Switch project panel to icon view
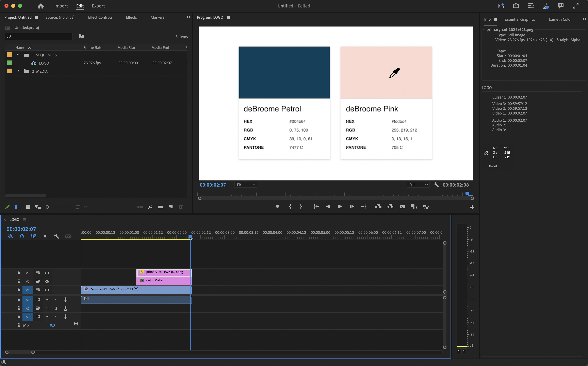Screen dimensions: 588x366 pos(28,207)
